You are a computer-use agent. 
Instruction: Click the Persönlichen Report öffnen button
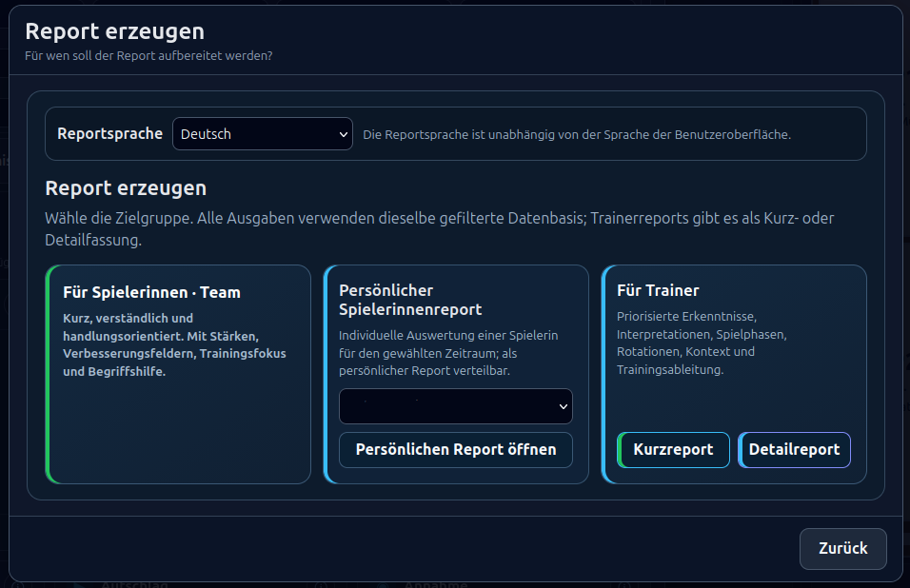coord(456,449)
